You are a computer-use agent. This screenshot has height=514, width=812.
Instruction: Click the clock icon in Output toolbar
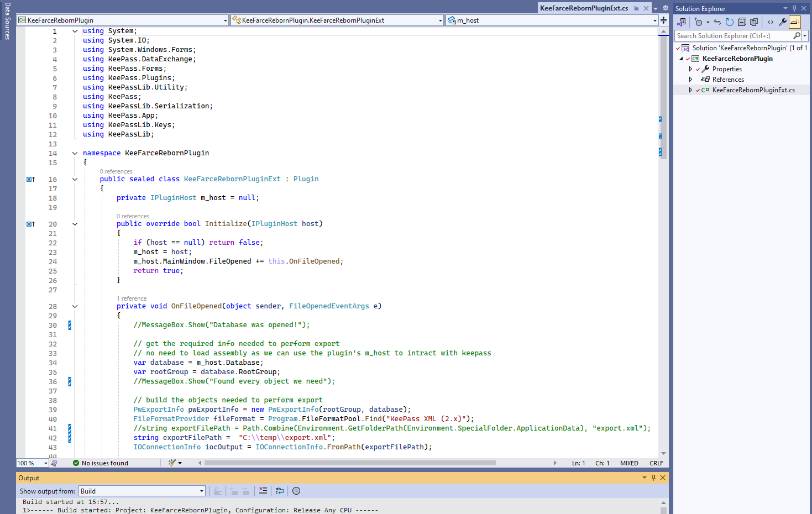(x=296, y=491)
